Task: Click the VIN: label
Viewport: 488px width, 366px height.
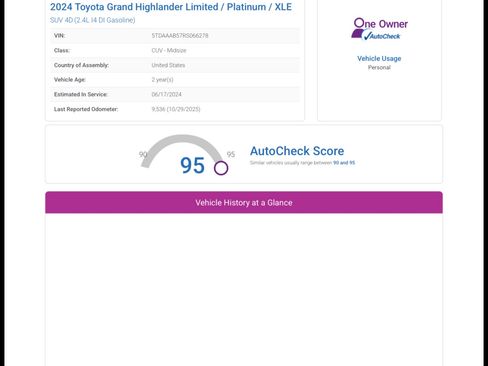Action: point(59,35)
